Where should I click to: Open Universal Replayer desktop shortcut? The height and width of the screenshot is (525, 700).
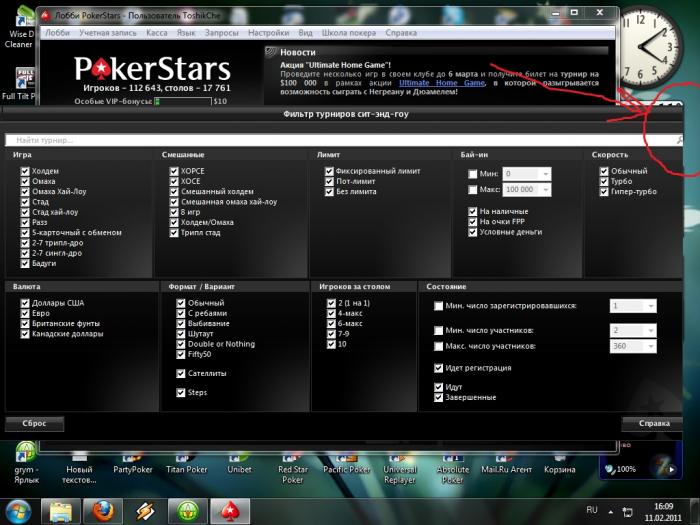(400, 469)
